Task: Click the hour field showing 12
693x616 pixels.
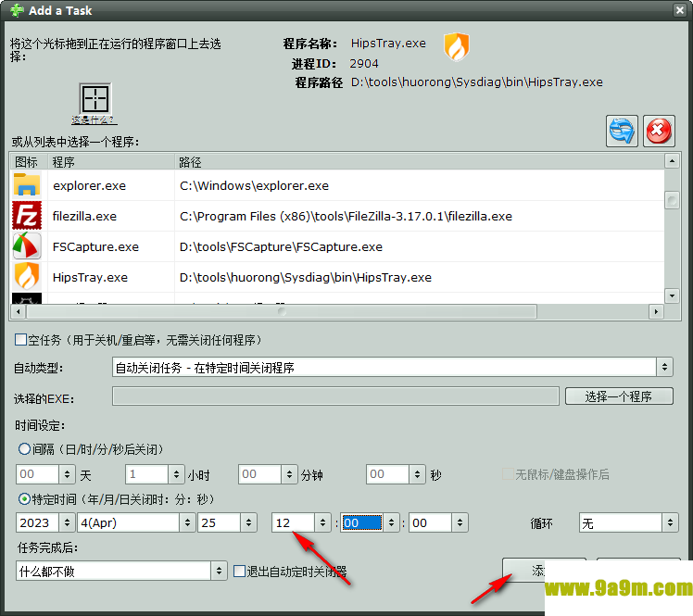Action: pos(294,522)
